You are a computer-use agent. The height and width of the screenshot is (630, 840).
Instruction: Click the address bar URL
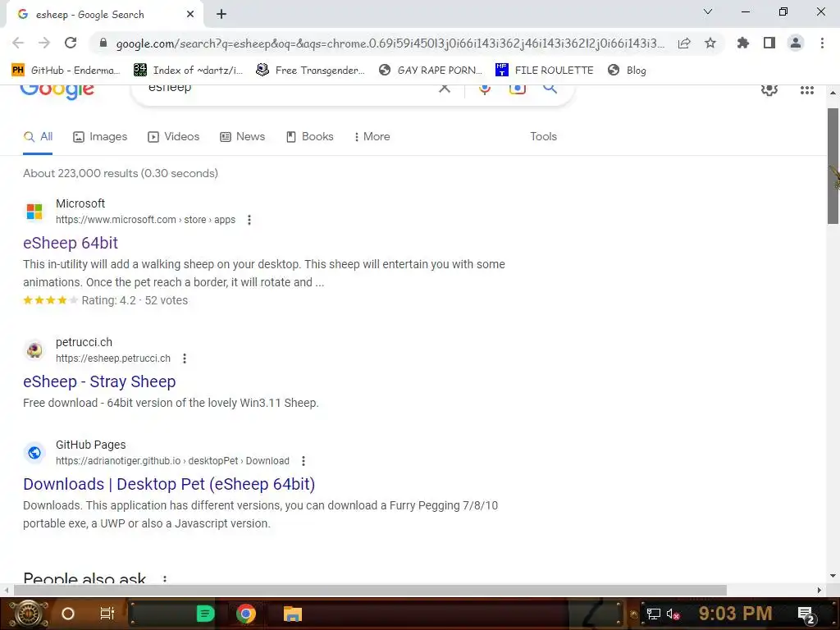point(390,43)
